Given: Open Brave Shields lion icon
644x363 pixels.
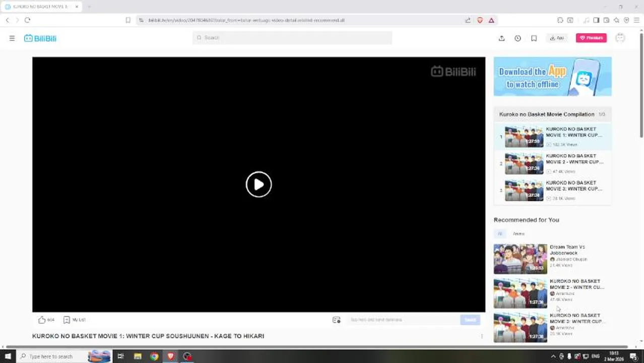Looking at the screenshot, I should 480,20.
